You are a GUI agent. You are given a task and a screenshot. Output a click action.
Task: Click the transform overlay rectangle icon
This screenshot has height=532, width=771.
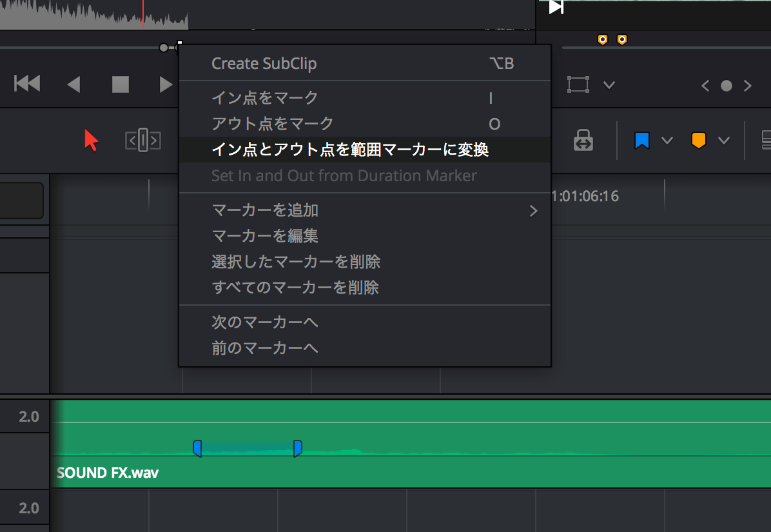coord(578,84)
